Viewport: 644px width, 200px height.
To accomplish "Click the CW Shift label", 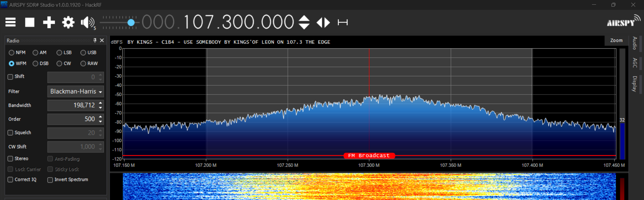I will click(17, 147).
